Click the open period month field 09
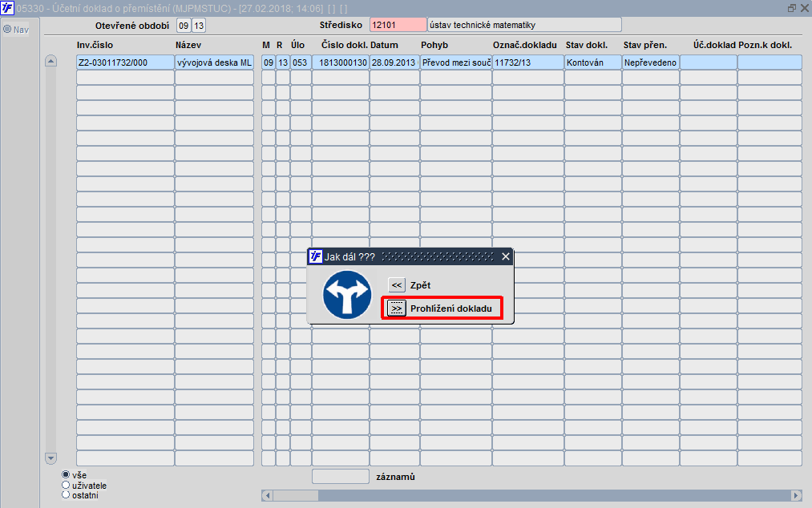Viewport: 812px width, 508px height. [x=184, y=26]
